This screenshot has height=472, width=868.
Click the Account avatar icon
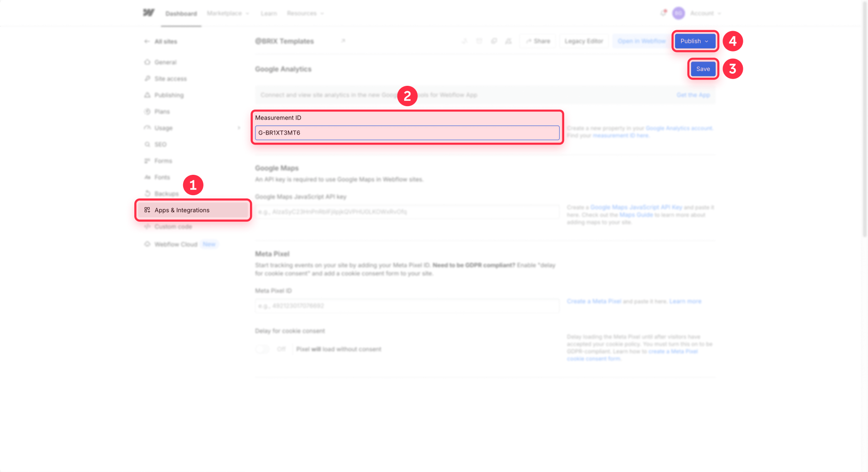(x=678, y=13)
